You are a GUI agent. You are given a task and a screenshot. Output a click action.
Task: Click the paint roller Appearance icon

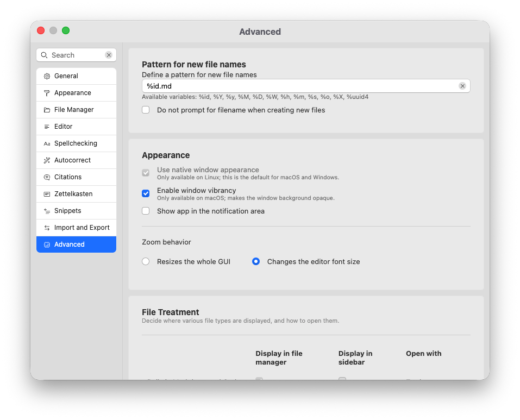[47, 93]
